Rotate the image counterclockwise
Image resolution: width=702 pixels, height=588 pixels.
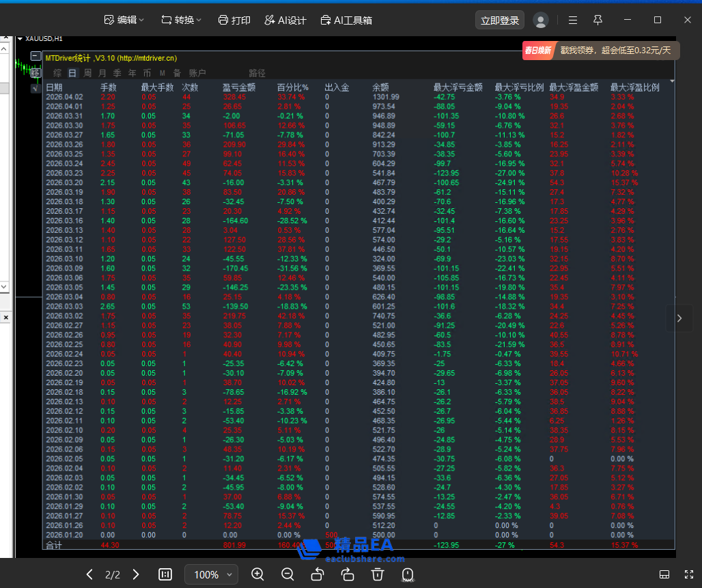coord(318,574)
